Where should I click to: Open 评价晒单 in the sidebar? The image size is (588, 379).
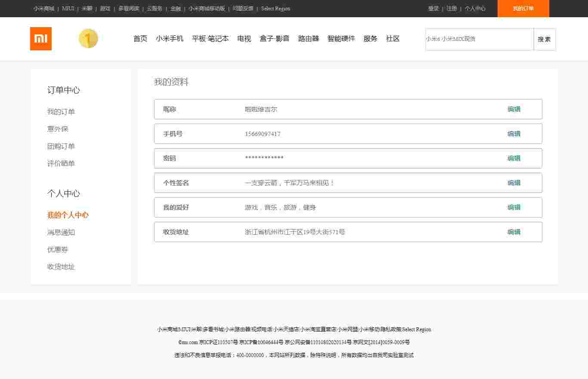(61, 164)
